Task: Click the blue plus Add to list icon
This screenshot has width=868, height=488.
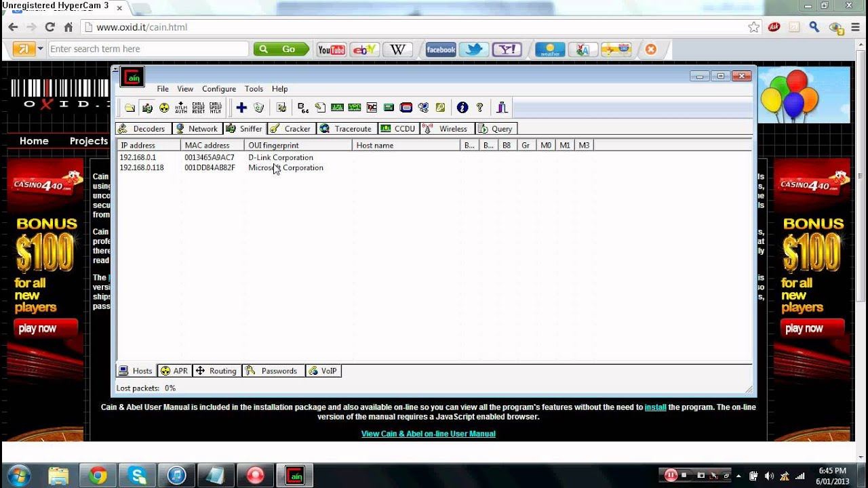Action: pyautogui.click(x=241, y=108)
